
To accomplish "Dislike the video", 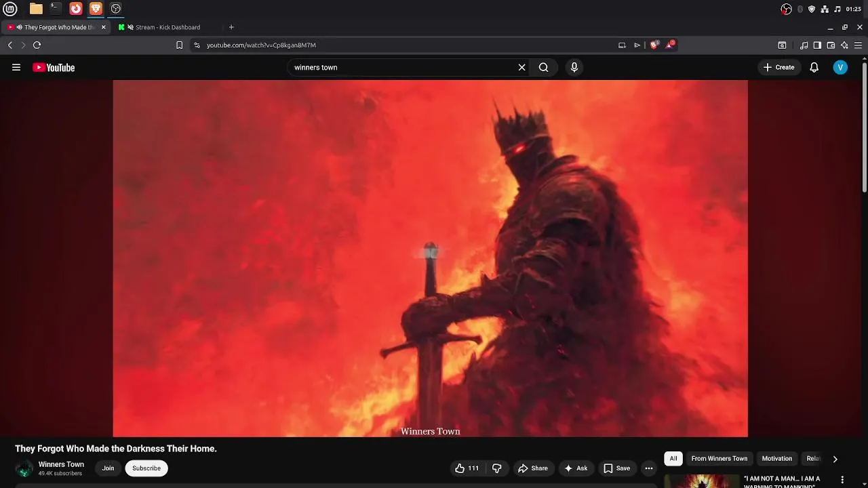I will click(497, 468).
